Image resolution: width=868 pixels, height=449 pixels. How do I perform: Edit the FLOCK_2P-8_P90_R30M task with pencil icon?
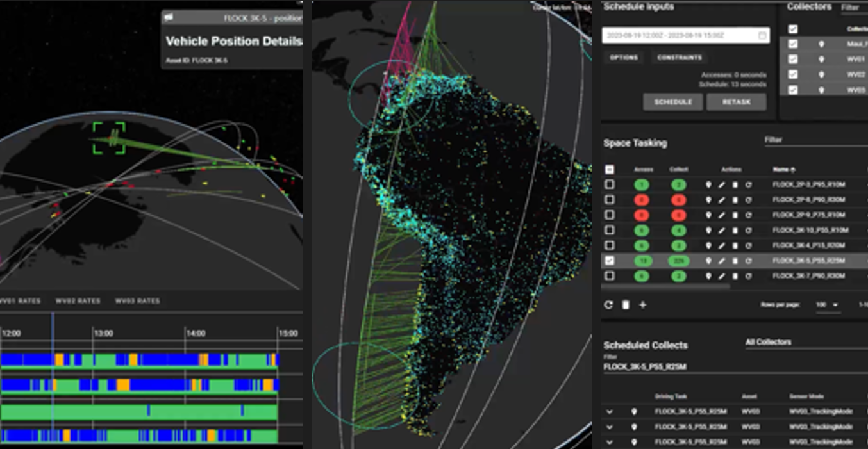coord(722,200)
